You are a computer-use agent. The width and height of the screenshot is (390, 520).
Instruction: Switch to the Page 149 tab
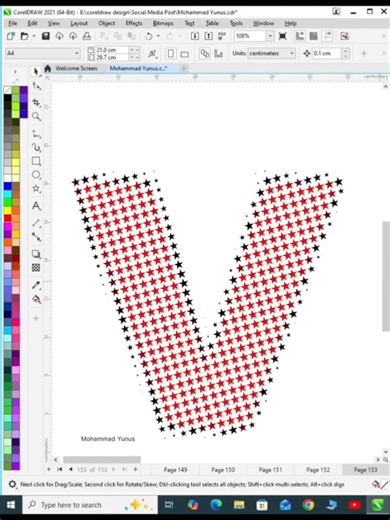click(175, 470)
